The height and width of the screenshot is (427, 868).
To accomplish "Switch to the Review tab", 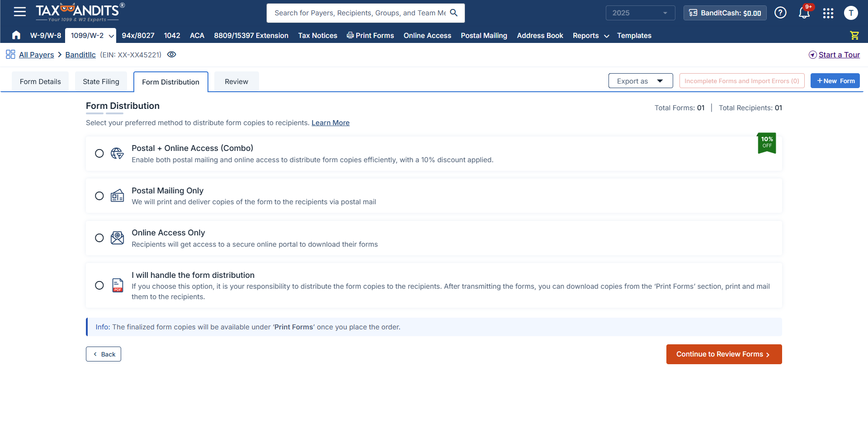I will (236, 81).
